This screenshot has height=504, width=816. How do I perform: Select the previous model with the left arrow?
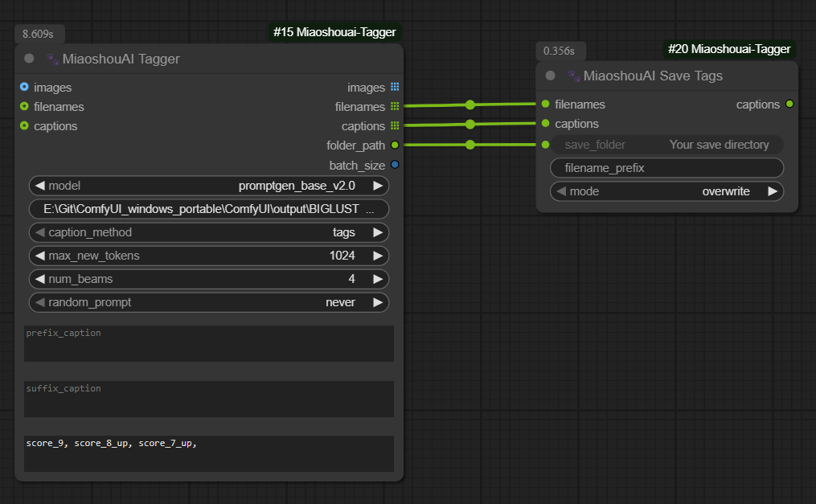pos(39,186)
